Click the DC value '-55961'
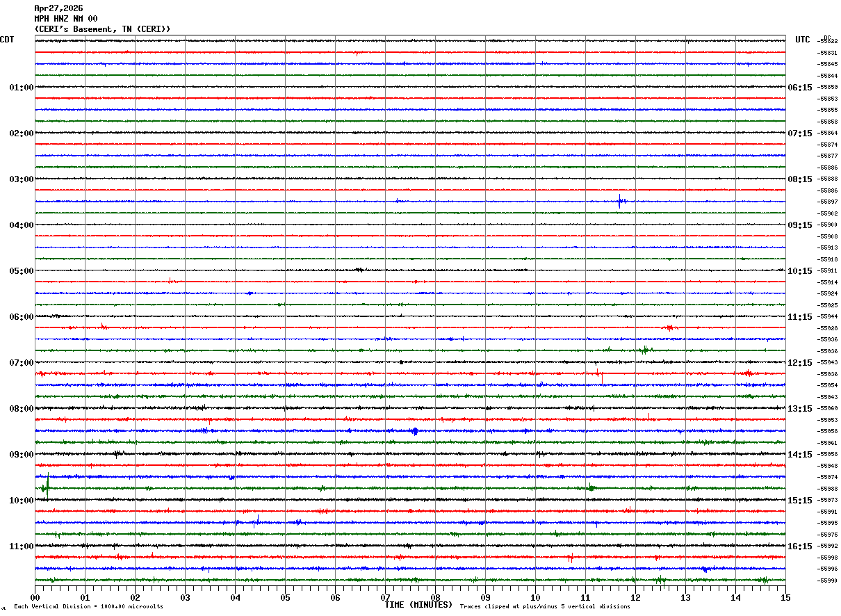 828,443
